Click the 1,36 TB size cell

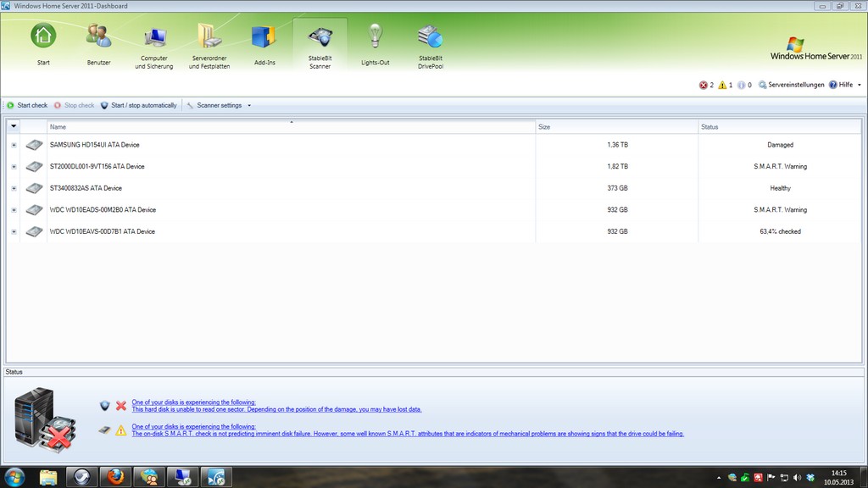617,145
